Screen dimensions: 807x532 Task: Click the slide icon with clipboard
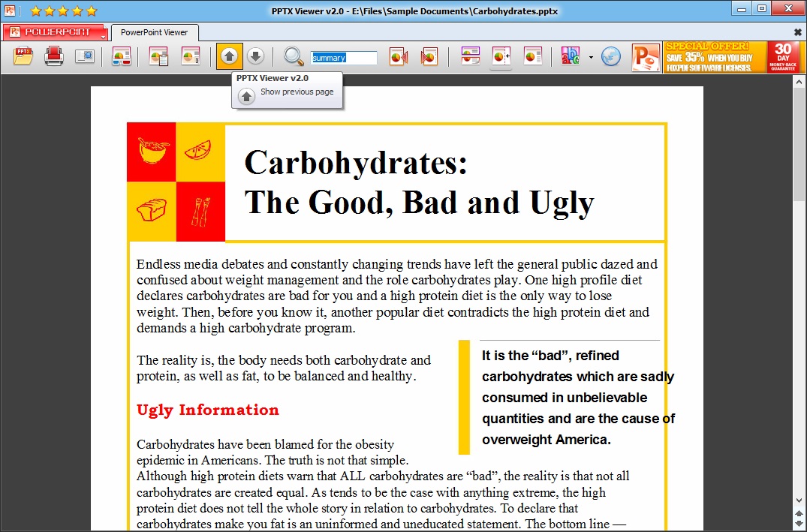158,56
